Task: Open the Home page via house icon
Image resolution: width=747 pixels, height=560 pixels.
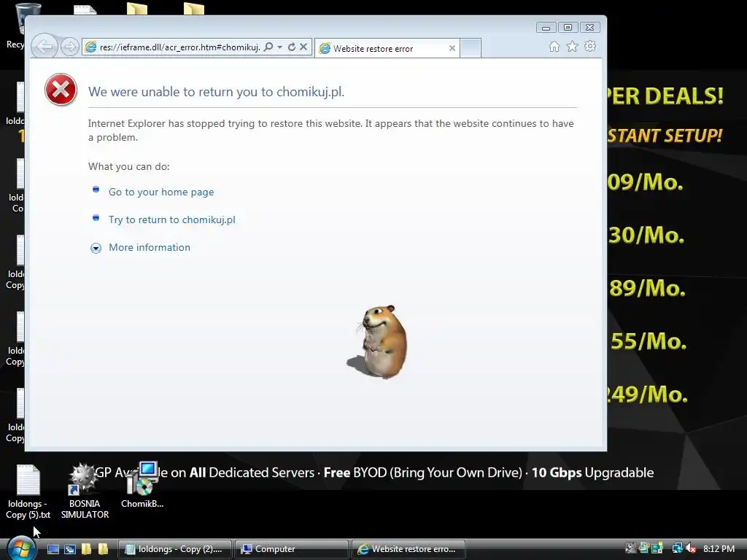Action: [x=554, y=46]
